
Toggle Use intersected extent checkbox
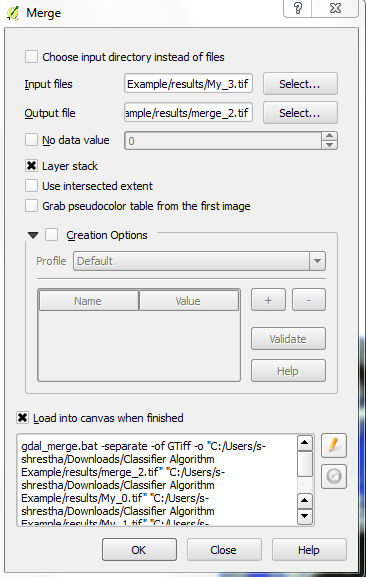(x=31, y=186)
